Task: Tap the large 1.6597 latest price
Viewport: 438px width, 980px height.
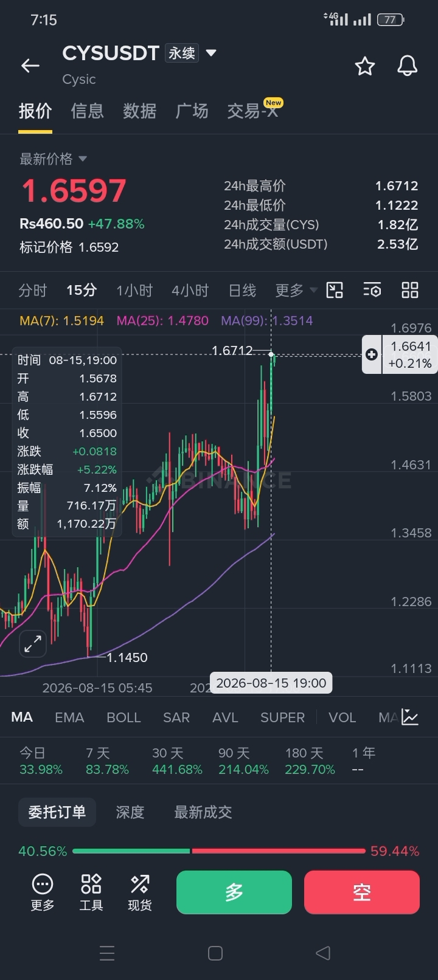Action: [74, 191]
